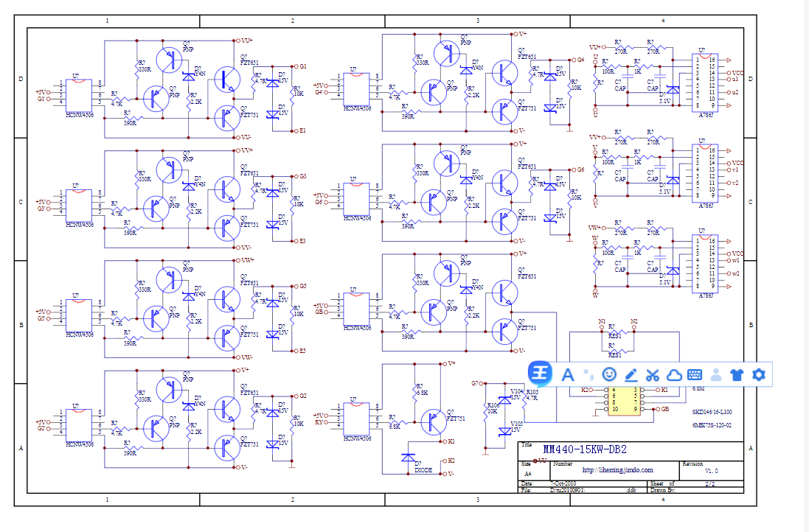Click the user account icon
This screenshot has height=532, width=809.
point(715,374)
